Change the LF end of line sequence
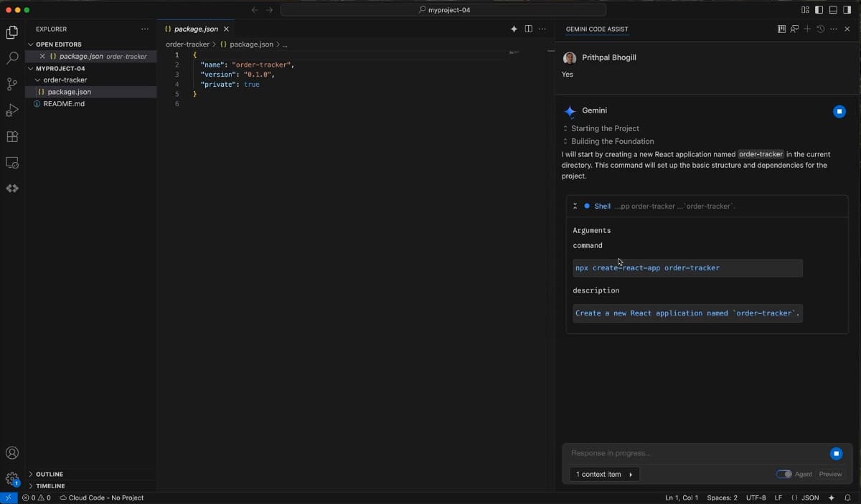The width and height of the screenshot is (861, 504). 778,498
